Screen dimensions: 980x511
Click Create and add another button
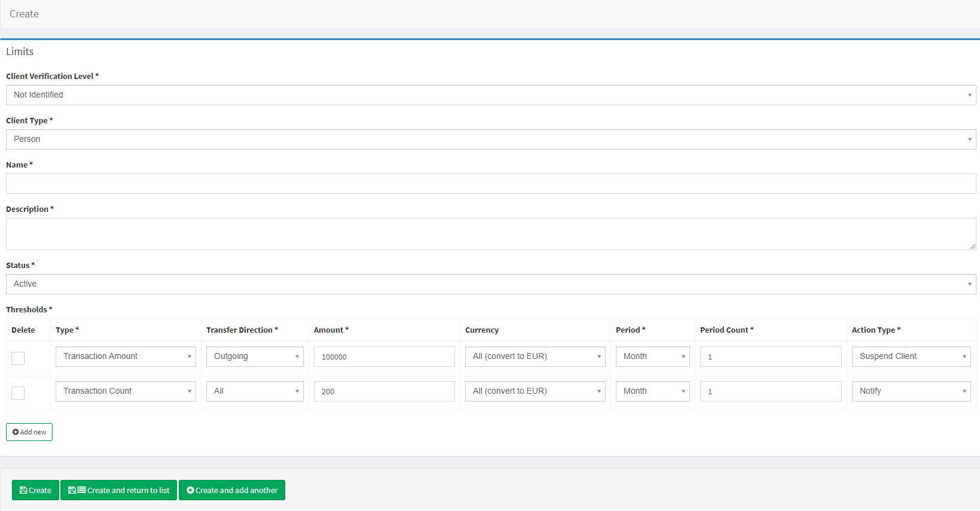[x=232, y=490]
